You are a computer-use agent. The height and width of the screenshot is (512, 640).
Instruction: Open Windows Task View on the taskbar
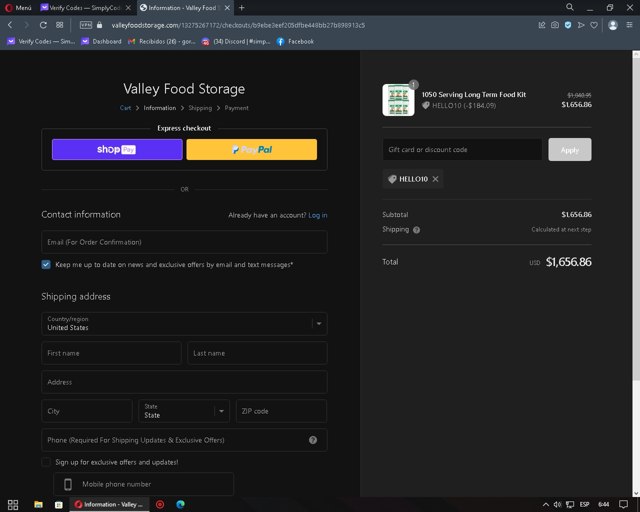pyautogui.click(x=13, y=505)
